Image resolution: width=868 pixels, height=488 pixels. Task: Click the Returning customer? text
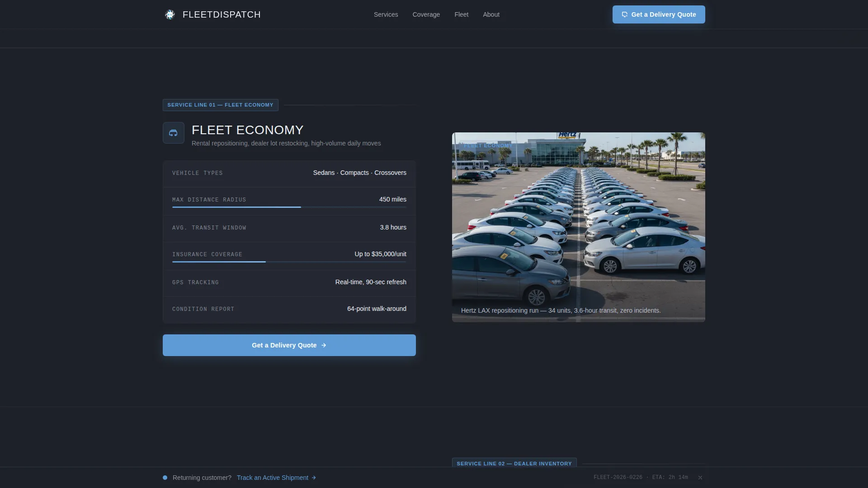[x=202, y=478]
